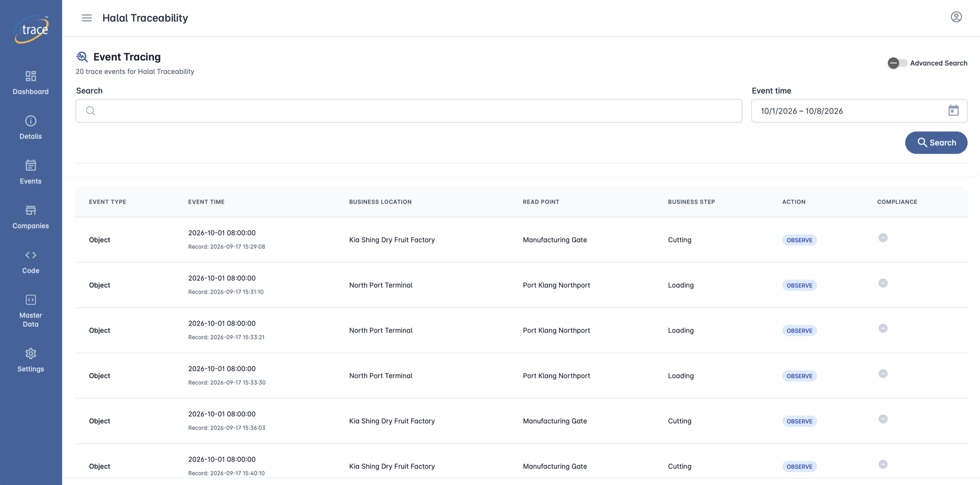This screenshot has width=980, height=485.
Task: Click OBSERVE badge in record 15:31:10 row
Action: (800, 285)
